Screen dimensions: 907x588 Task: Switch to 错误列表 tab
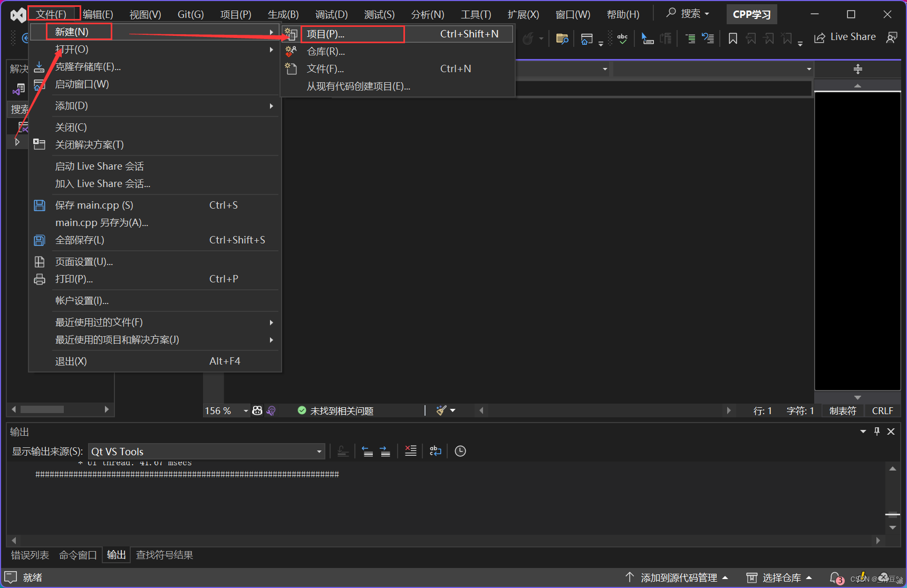pos(30,555)
